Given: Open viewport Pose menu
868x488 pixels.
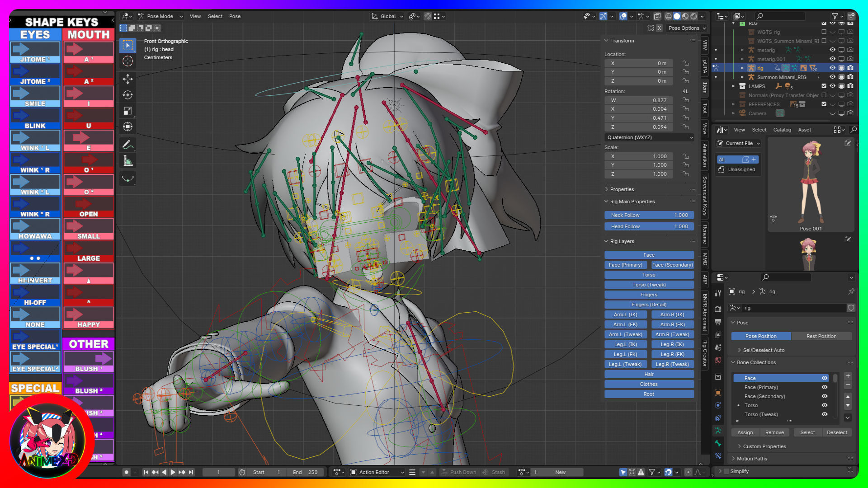Looking at the screenshot, I should (x=235, y=16).
